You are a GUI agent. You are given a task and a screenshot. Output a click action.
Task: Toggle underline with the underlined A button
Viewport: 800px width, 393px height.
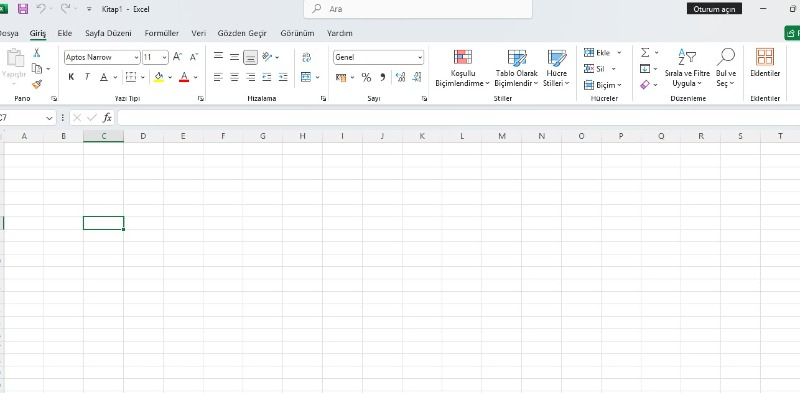point(104,77)
